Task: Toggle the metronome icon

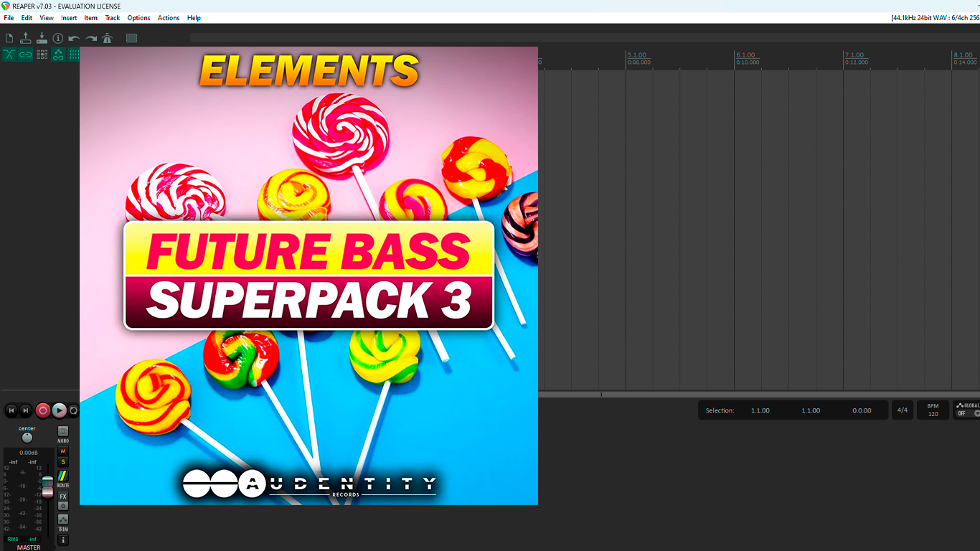Action: (108, 38)
